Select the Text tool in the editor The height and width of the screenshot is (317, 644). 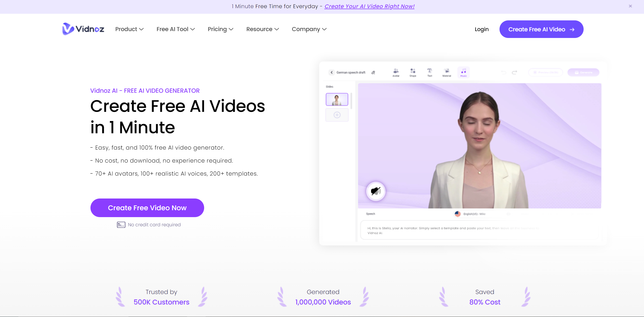point(430,72)
